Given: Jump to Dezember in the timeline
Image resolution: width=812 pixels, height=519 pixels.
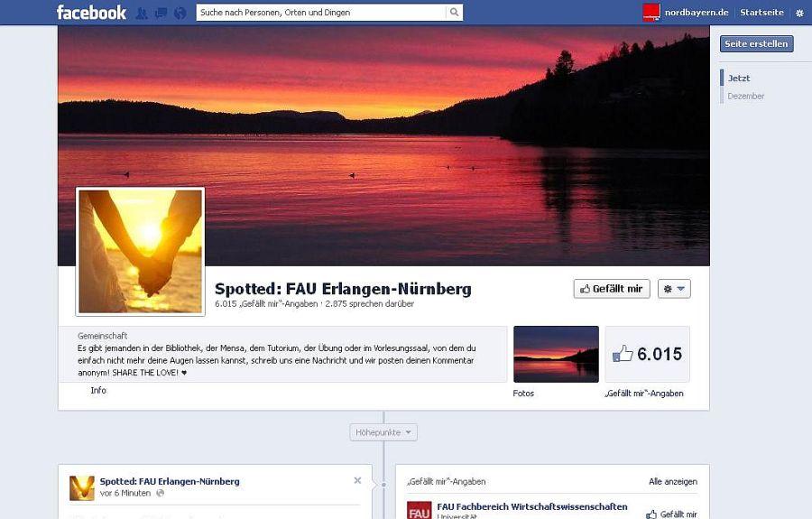Looking at the screenshot, I should point(745,96).
